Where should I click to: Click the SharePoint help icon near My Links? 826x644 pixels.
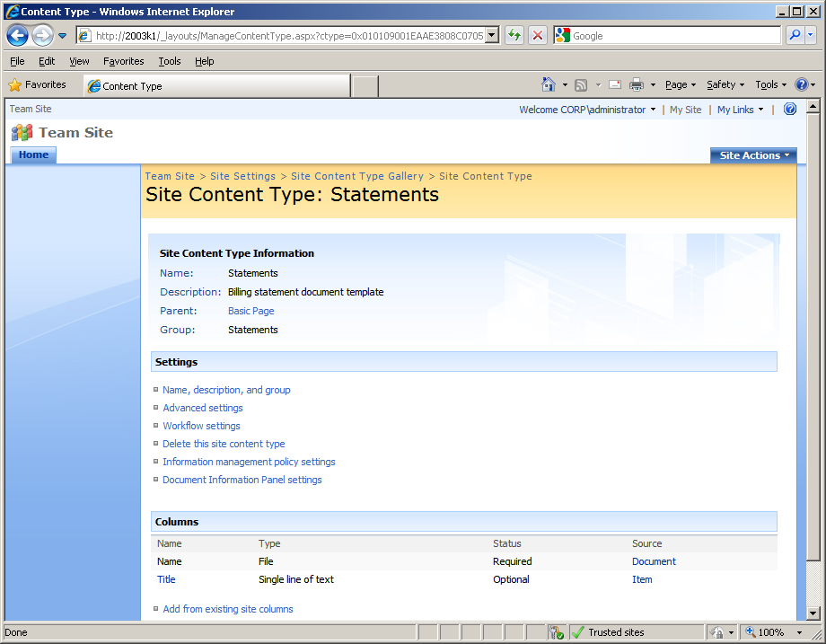(789, 109)
